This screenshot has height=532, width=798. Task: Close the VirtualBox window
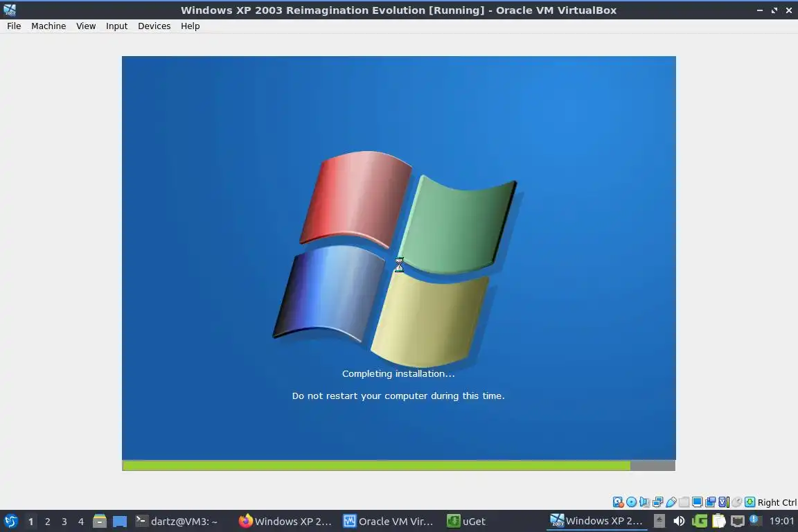point(789,10)
